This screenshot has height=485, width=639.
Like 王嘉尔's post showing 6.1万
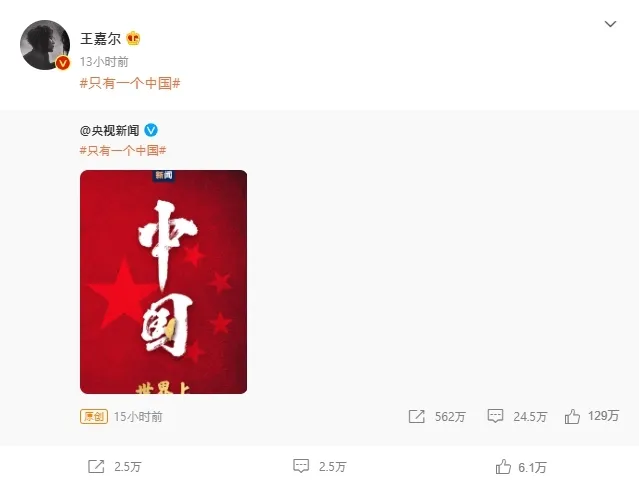pyautogui.click(x=503, y=466)
